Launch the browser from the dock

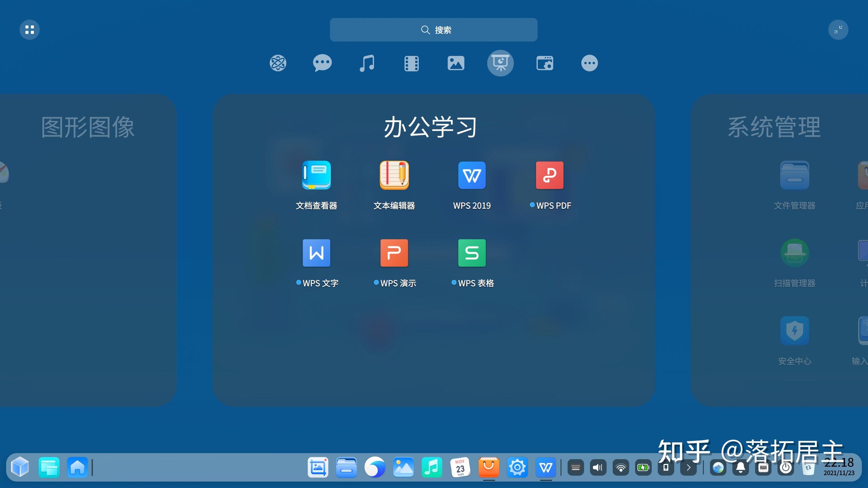pos(375,467)
